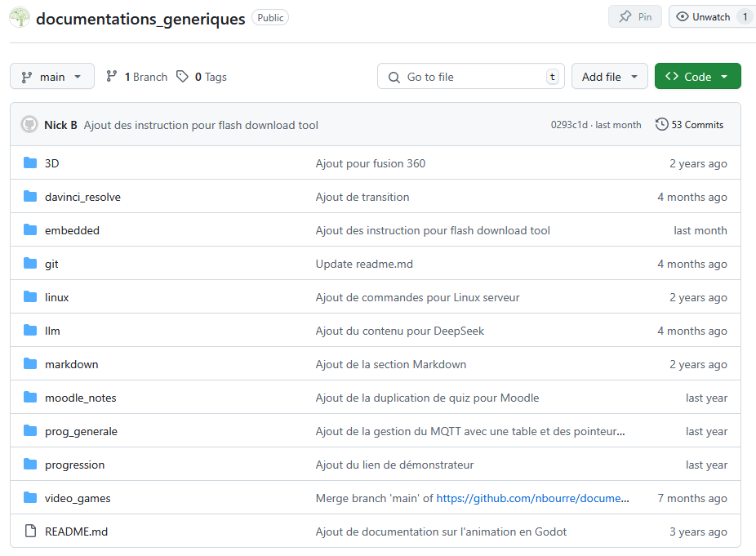Open commit 'Ajout pour fusion 360'

point(371,163)
